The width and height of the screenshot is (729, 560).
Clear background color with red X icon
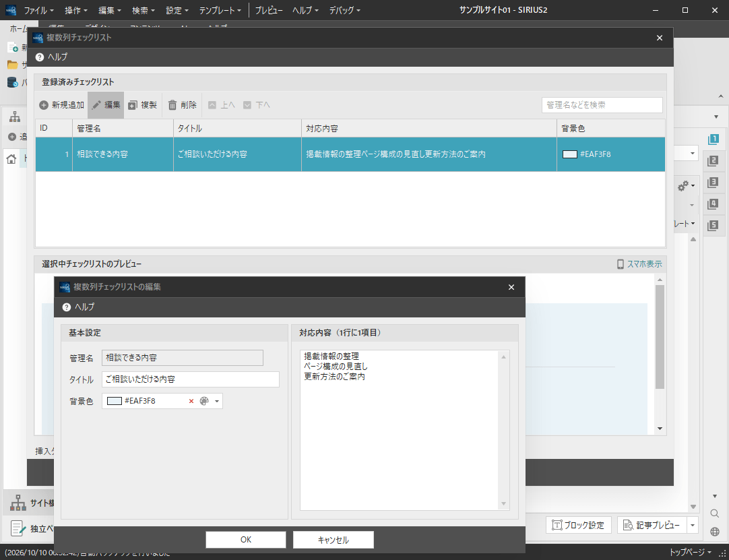[191, 401]
